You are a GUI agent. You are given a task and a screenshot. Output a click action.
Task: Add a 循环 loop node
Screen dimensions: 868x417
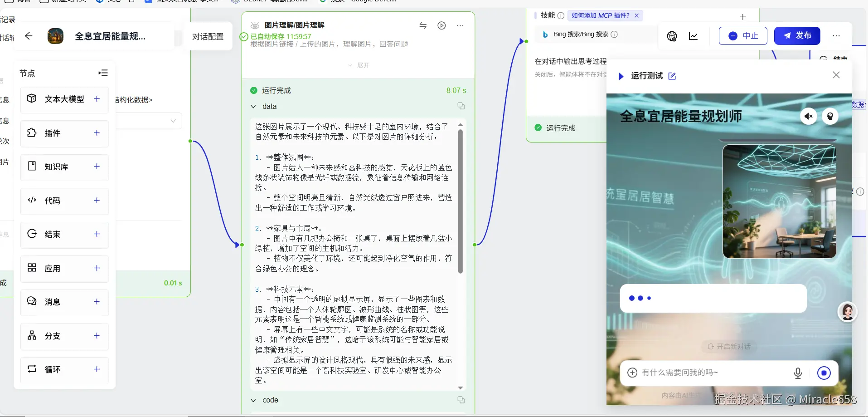(x=97, y=369)
